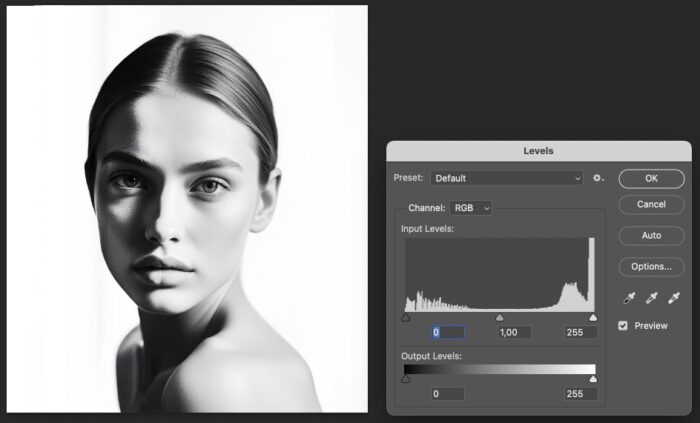Open the Preset dropdown showing Default
Screen dimensions: 700x423
point(507,178)
